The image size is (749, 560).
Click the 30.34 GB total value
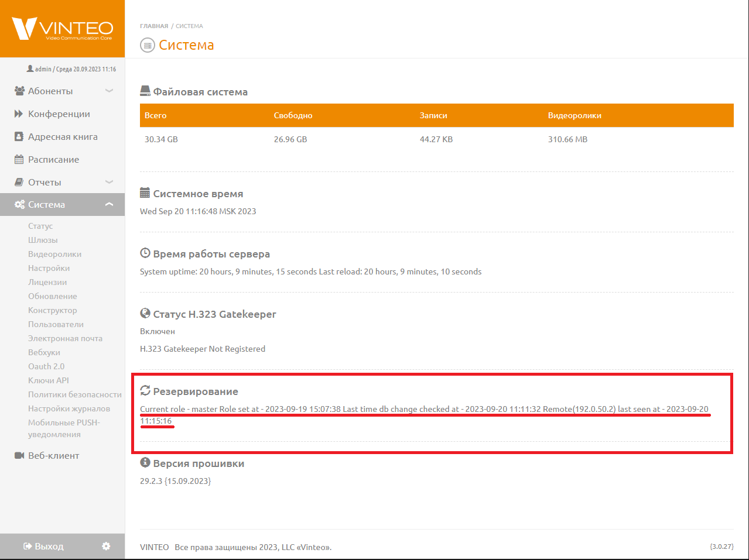tap(161, 139)
